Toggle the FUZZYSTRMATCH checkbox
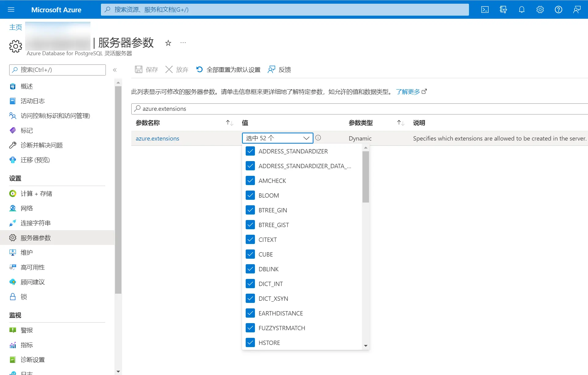 (250, 328)
